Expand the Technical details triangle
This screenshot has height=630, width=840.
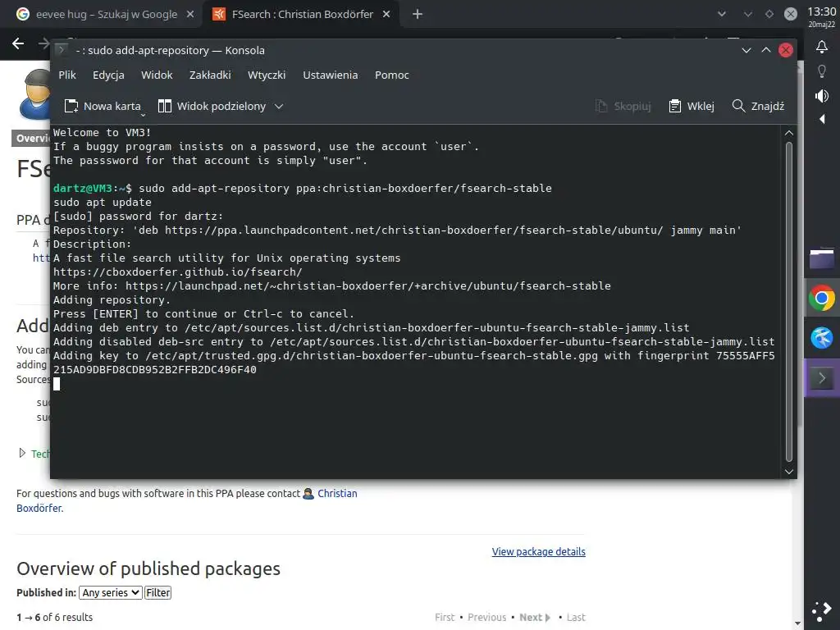pos(22,453)
